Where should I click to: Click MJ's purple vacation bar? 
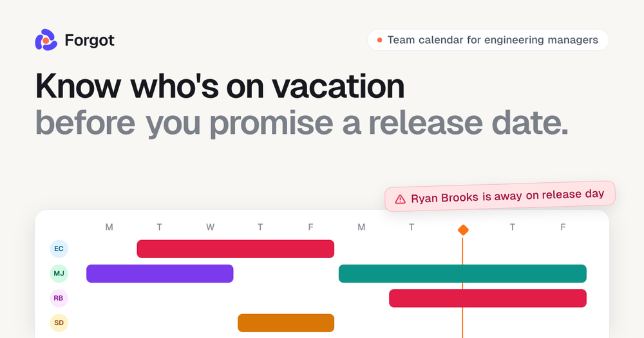tap(160, 274)
